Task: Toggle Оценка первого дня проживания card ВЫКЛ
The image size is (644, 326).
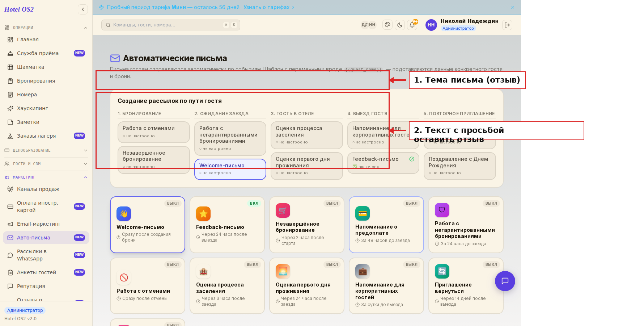Action: (332, 264)
